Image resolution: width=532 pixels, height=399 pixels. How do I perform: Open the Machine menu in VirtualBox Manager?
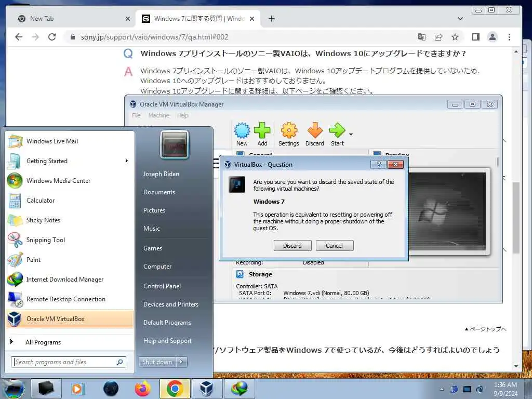click(x=159, y=115)
